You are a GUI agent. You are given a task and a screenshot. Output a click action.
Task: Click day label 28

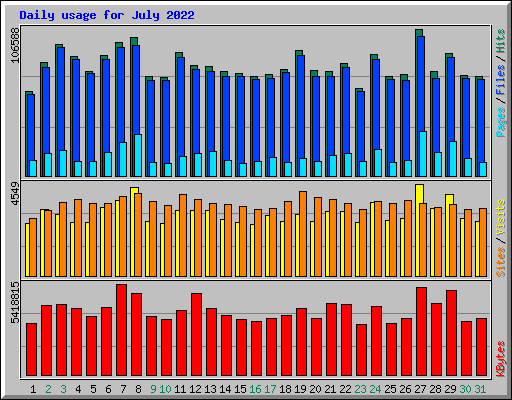(435, 389)
